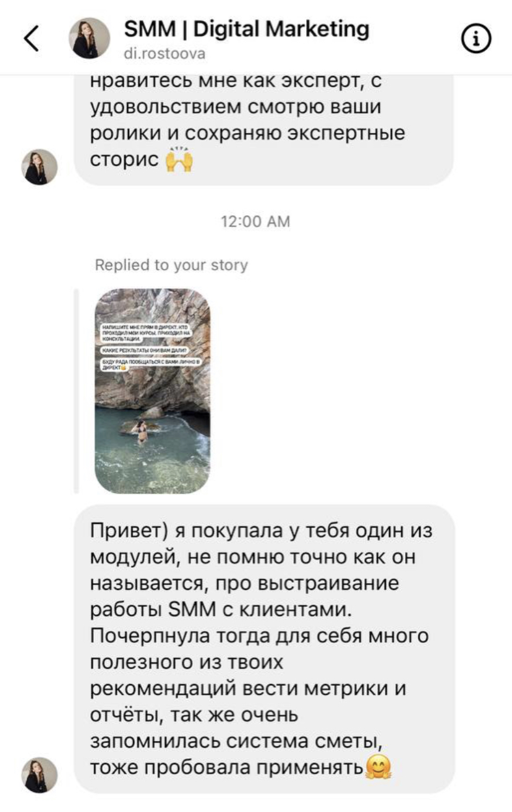Open the replied story thumbnail
The height and width of the screenshot is (812, 512).
152,390
